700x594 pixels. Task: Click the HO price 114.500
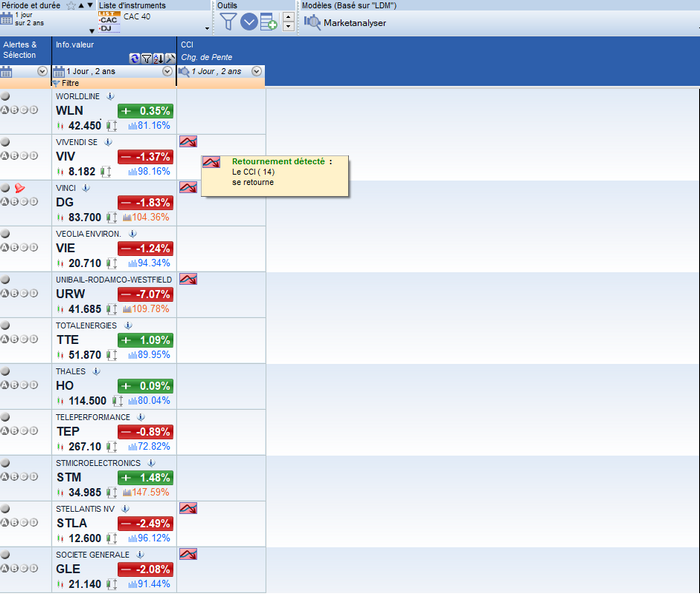(88, 401)
